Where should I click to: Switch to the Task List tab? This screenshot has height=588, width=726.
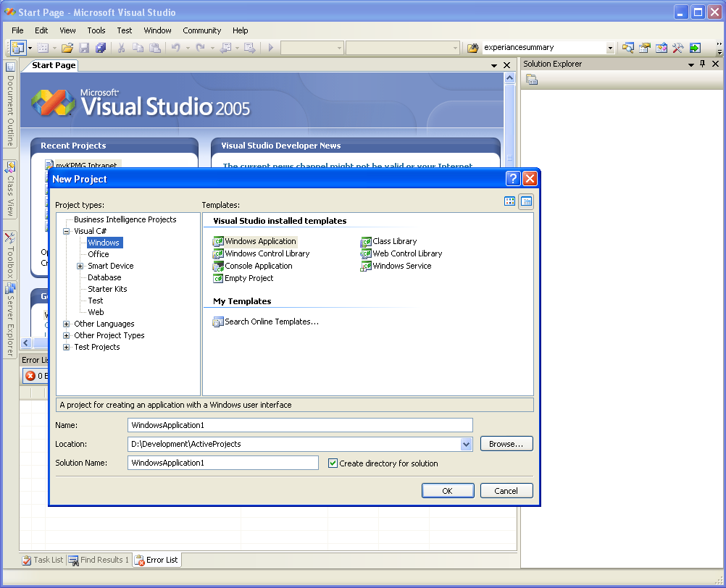(x=43, y=560)
